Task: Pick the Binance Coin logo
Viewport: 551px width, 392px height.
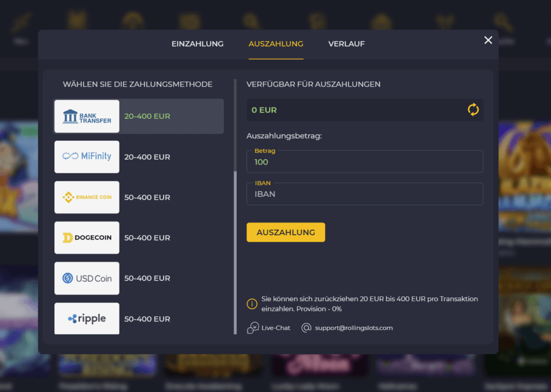Action: point(87,197)
